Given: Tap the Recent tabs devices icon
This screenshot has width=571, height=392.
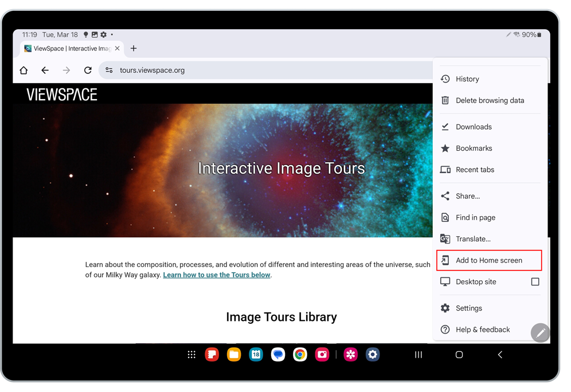Looking at the screenshot, I should coord(445,170).
